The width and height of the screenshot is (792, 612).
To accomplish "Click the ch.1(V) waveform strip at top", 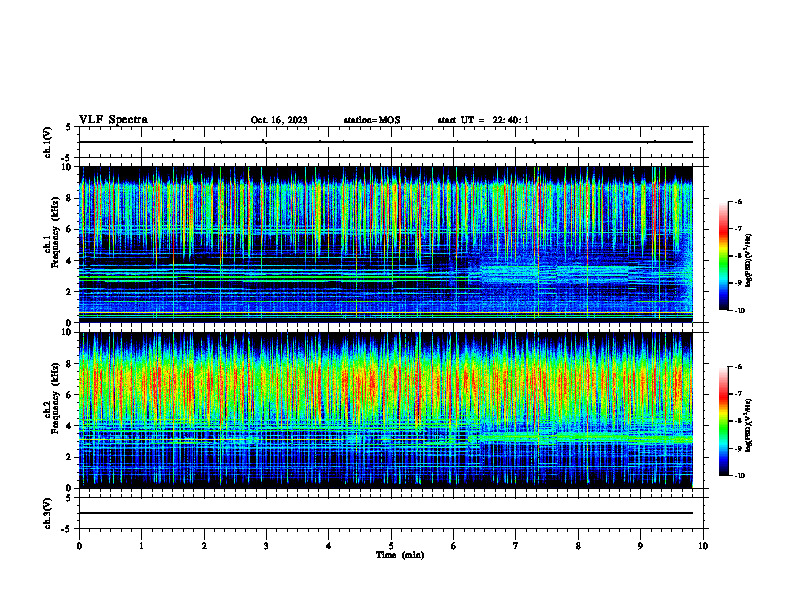I will [391, 142].
